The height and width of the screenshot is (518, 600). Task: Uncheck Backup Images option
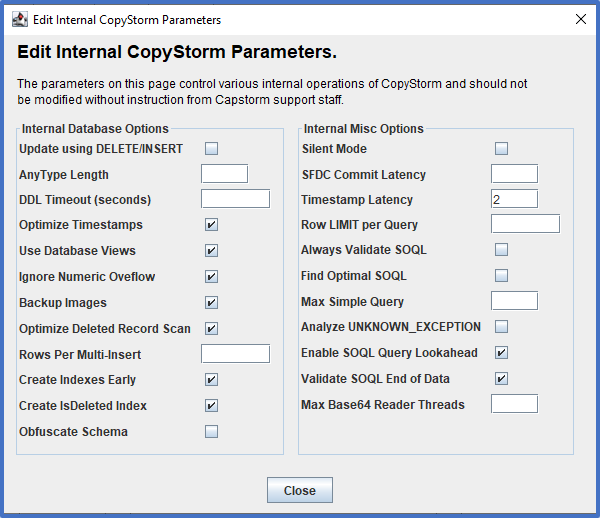[x=211, y=303]
